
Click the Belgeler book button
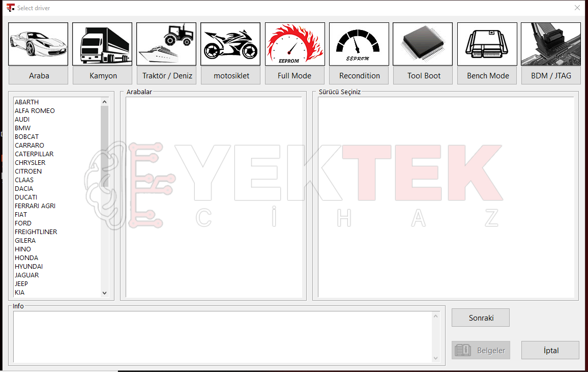pos(481,350)
